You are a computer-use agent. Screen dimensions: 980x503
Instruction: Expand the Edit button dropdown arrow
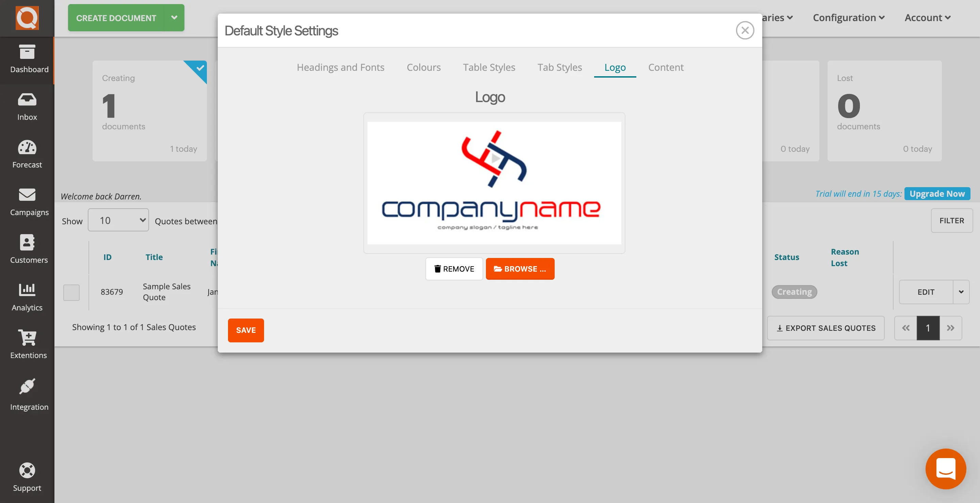pos(961,292)
